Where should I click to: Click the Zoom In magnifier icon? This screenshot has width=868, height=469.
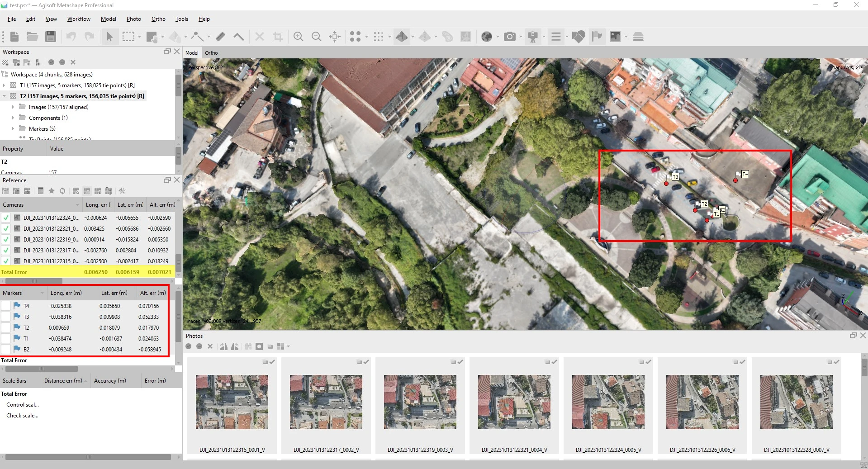299,37
